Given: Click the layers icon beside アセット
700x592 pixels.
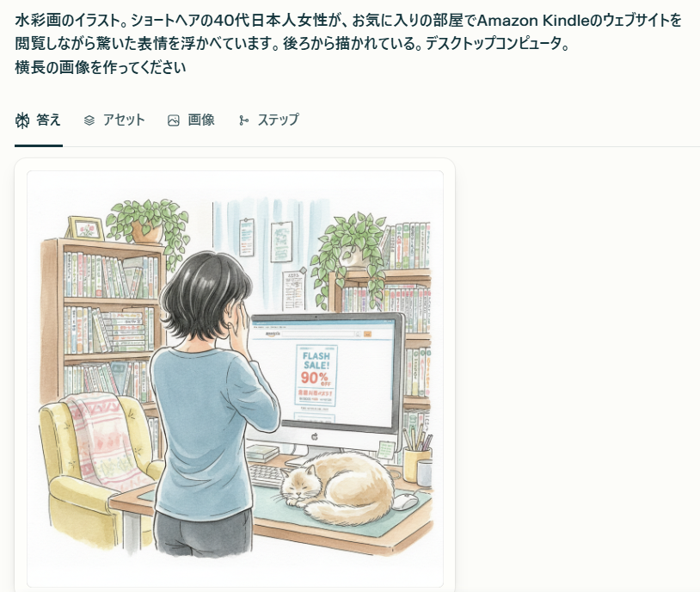Looking at the screenshot, I should [x=89, y=120].
